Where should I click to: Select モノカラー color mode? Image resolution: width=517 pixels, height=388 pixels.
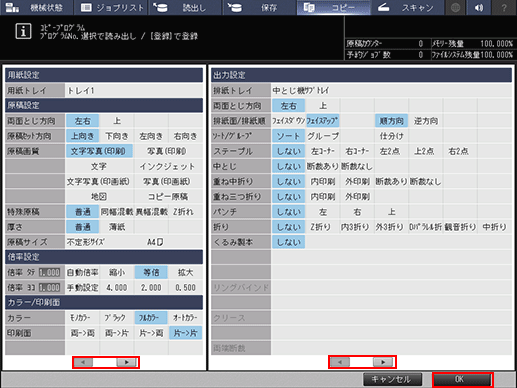click(82, 318)
